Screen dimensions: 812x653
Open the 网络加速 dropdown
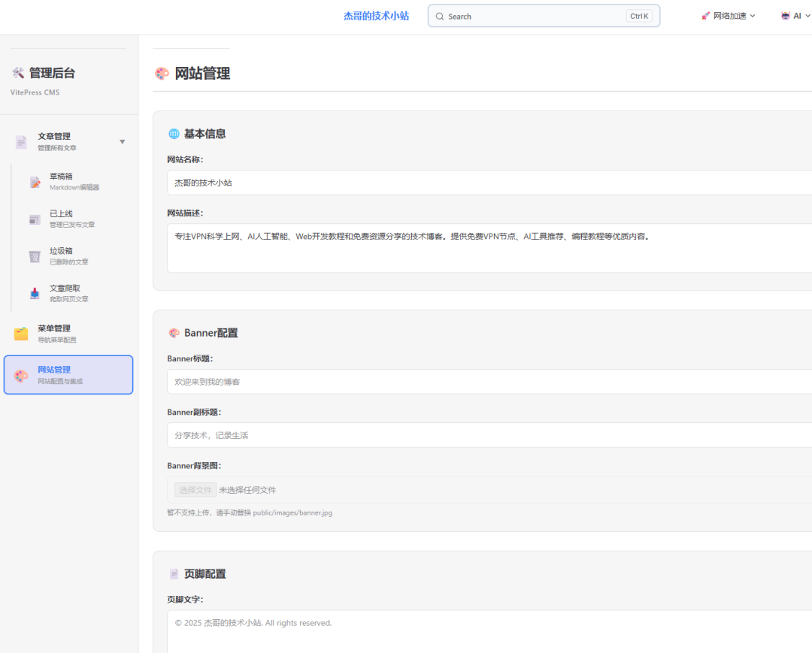click(x=728, y=15)
